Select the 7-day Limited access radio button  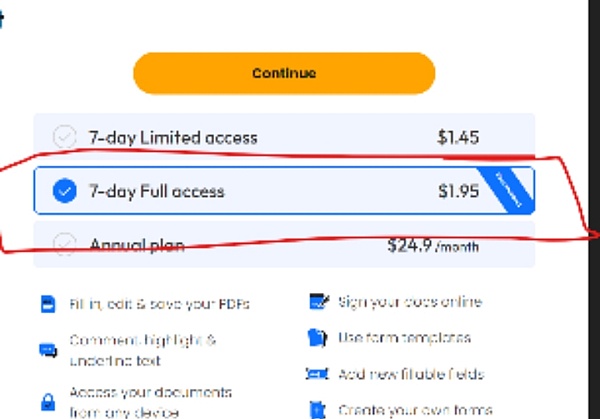pyautogui.click(x=64, y=138)
